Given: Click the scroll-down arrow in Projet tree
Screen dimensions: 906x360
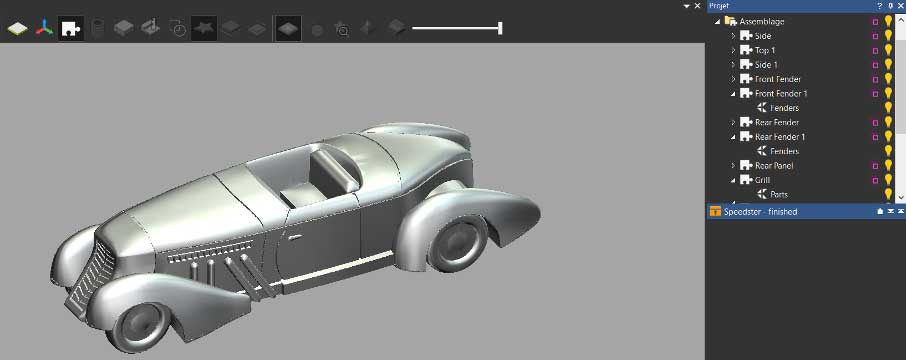Looking at the screenshot, I should point(900,198).
